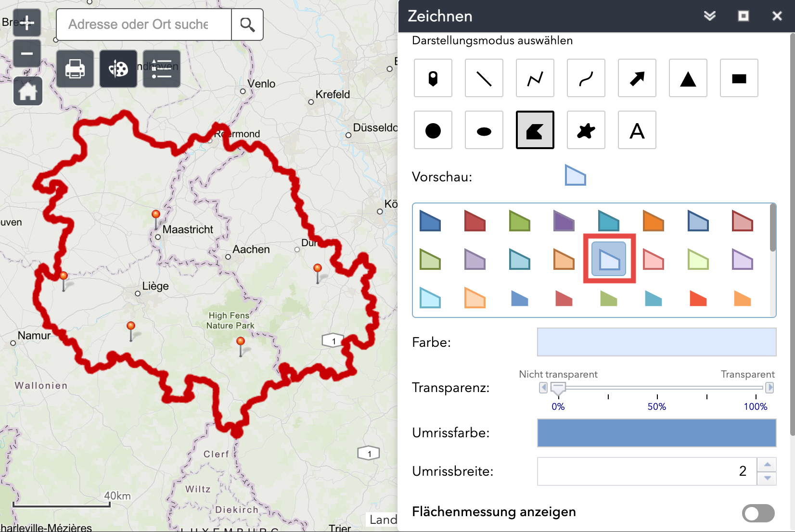Decrease Umrissbreite with down arrow
Image resolution: width=795 pixels, height=532 pixels.
[767, 478]
